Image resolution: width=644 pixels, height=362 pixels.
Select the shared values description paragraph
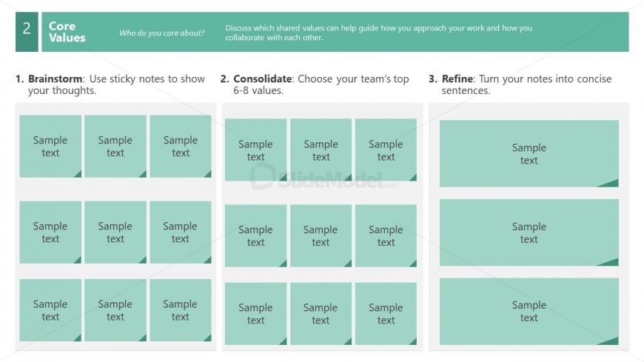pyautogui.click(x=378, y=33)
